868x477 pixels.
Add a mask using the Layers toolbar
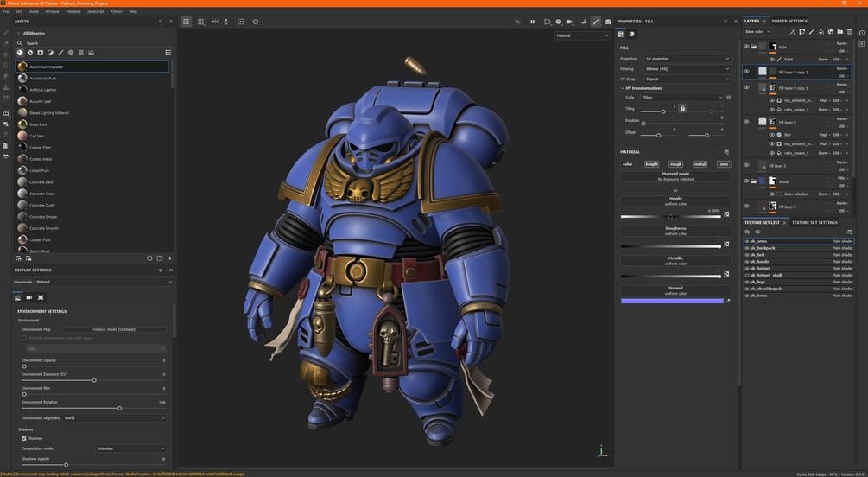(801, 32)
